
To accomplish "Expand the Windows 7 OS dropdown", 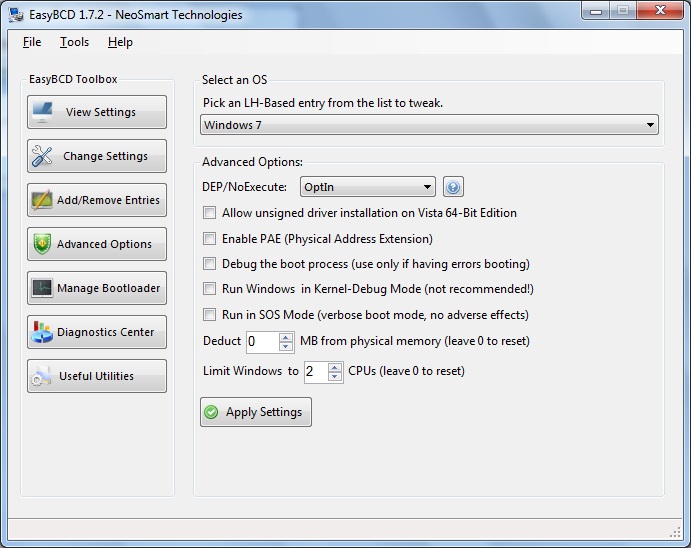I will coord(651,126).
